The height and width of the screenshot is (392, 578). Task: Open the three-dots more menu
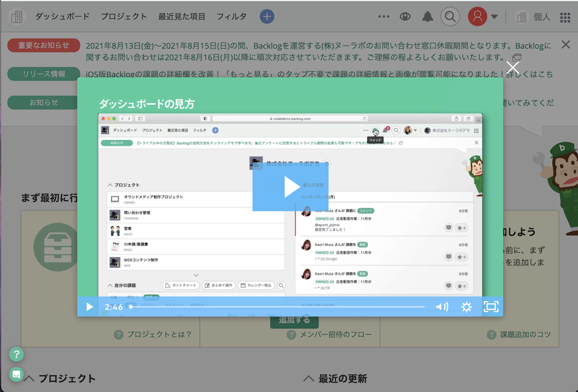tap(384, 16)
